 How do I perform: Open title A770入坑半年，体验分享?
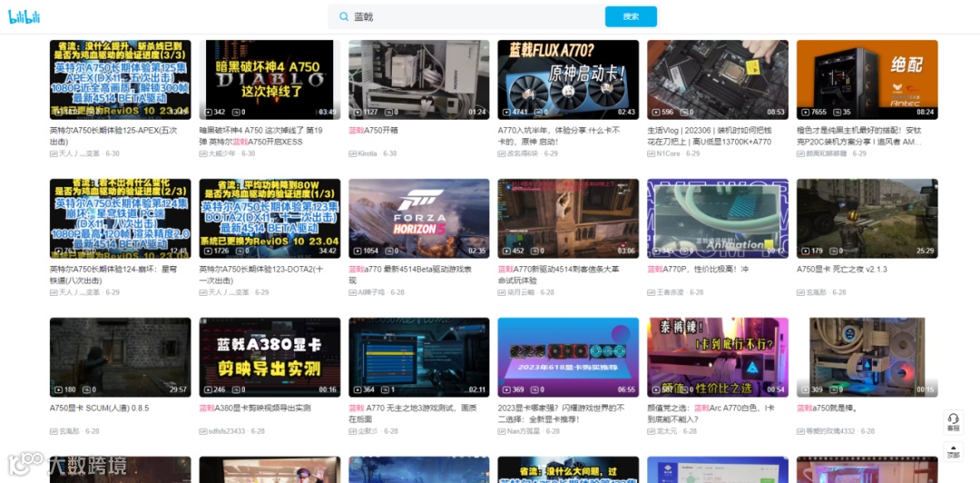coord(559,136)
